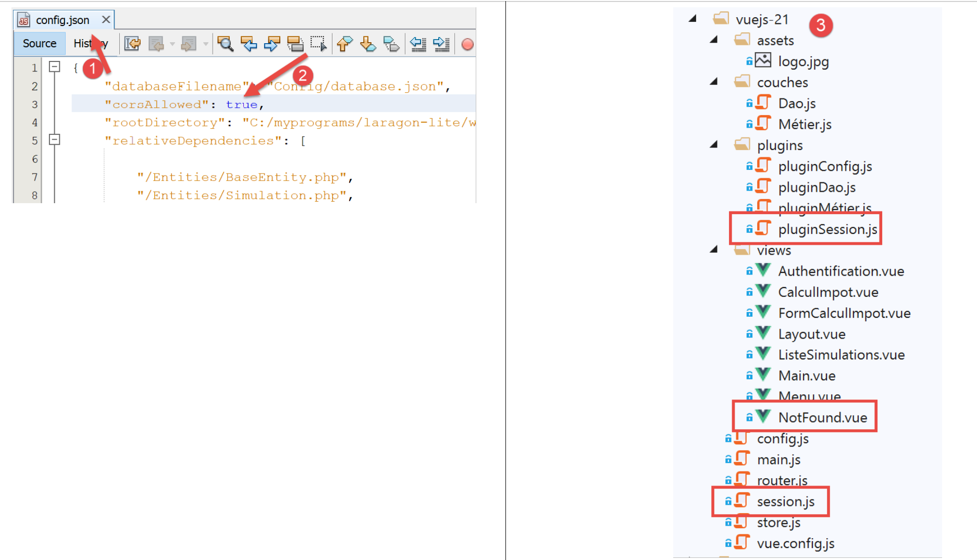Toggle Rectangular Selection mode
The image size is (977, 560).
click(x=318, y=44)
